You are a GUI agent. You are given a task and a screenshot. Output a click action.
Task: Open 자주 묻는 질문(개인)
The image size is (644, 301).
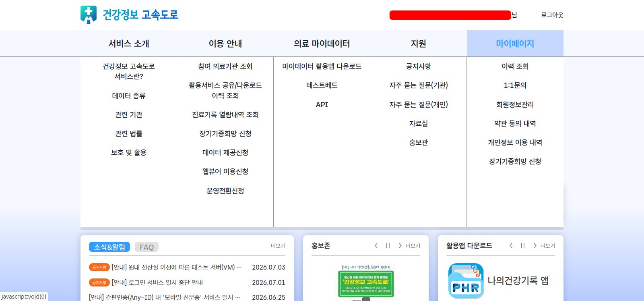coord(419,104)
